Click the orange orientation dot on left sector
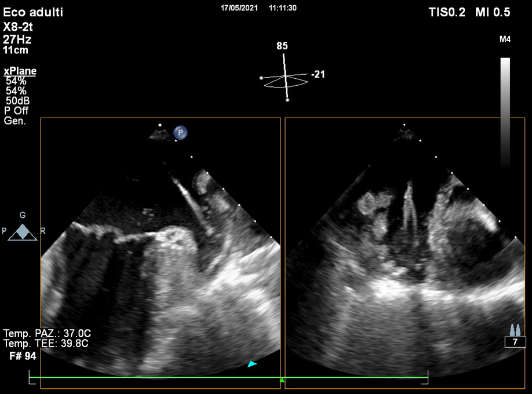532x394 pixels. 160,125
